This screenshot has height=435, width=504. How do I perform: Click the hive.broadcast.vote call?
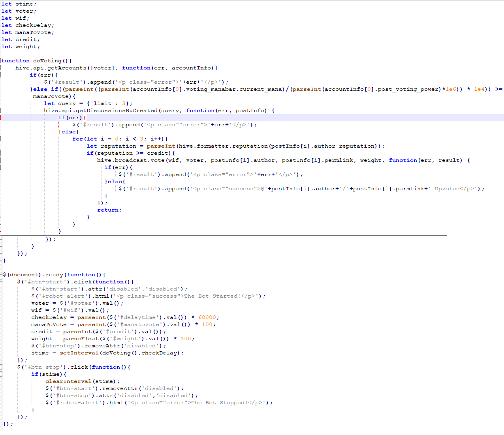click(131, 160)
